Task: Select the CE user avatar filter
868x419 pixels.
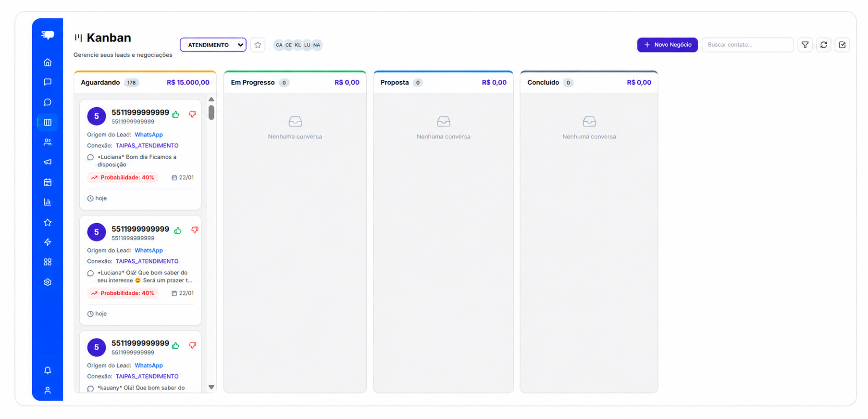Action: click(288, 45)
